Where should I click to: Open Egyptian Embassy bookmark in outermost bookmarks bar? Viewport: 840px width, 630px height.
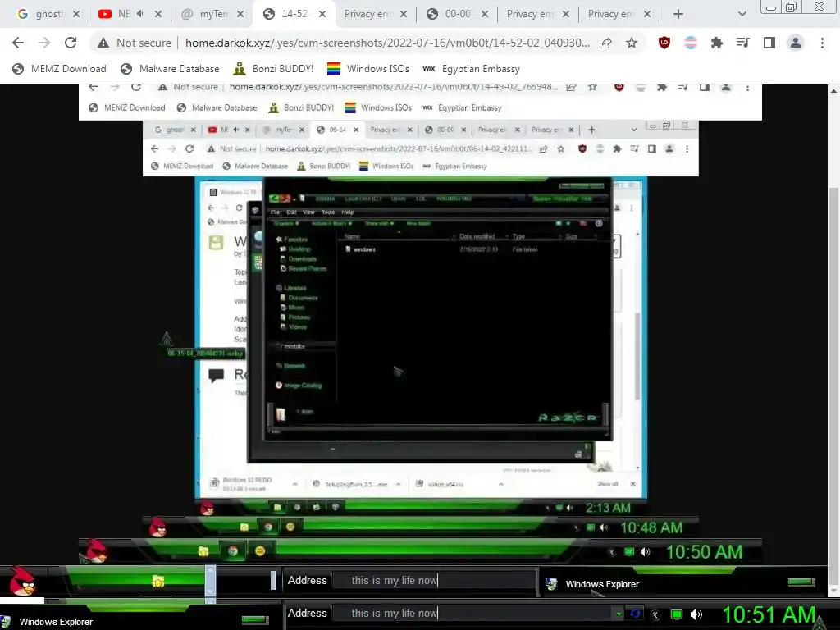(471, 69)
